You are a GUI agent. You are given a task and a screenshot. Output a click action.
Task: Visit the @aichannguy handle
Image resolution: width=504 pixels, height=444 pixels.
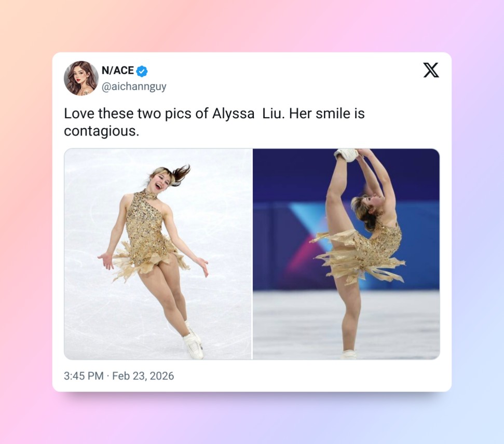pyautogui.click(x=134, y=87)
